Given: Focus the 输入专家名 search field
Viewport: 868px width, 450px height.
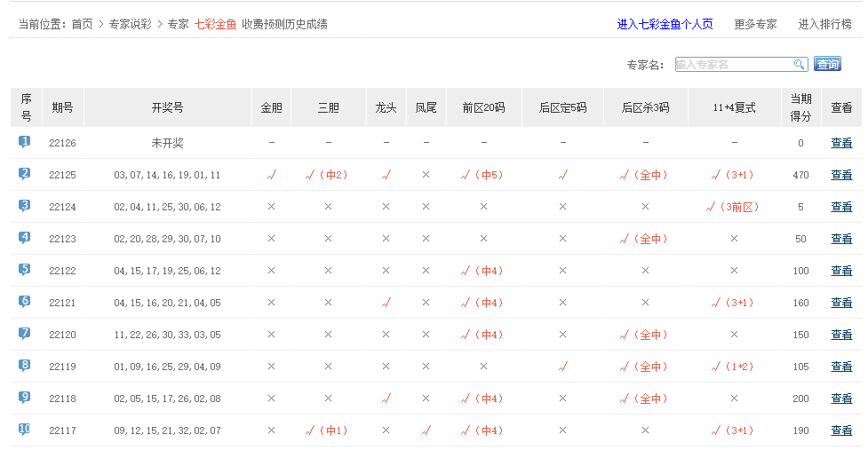Looking at the screenshot, I should point(733,64).
